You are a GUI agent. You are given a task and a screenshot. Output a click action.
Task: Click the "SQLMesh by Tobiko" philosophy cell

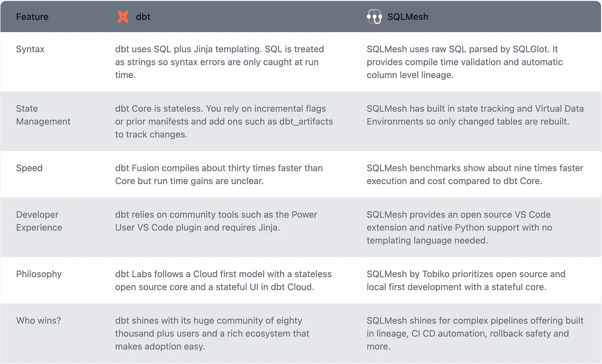pyautogui.click(x=465, y=280)
